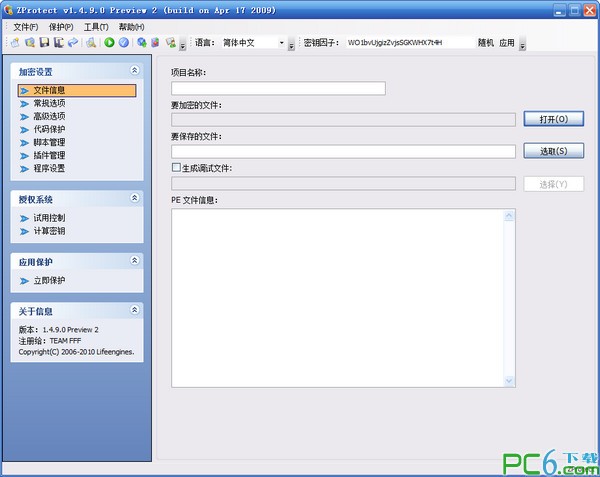Click arrow icon beside 插件管理
Screen dimensions: 600x477
pos(24,156)
